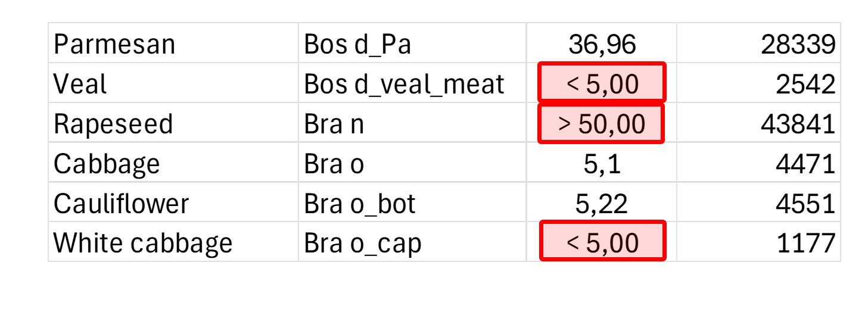Screen dimensions: 868x312
Task: Click the 1177 number cell
Action: (x=758, y=242)
